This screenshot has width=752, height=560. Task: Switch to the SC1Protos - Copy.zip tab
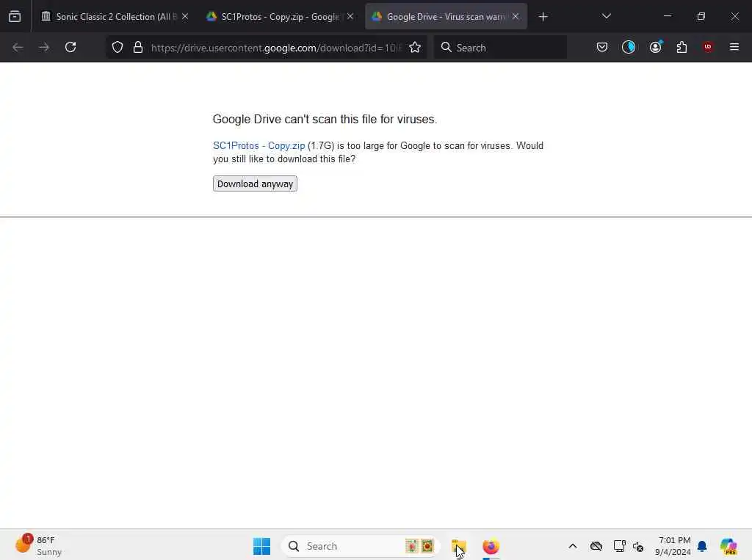280,16
